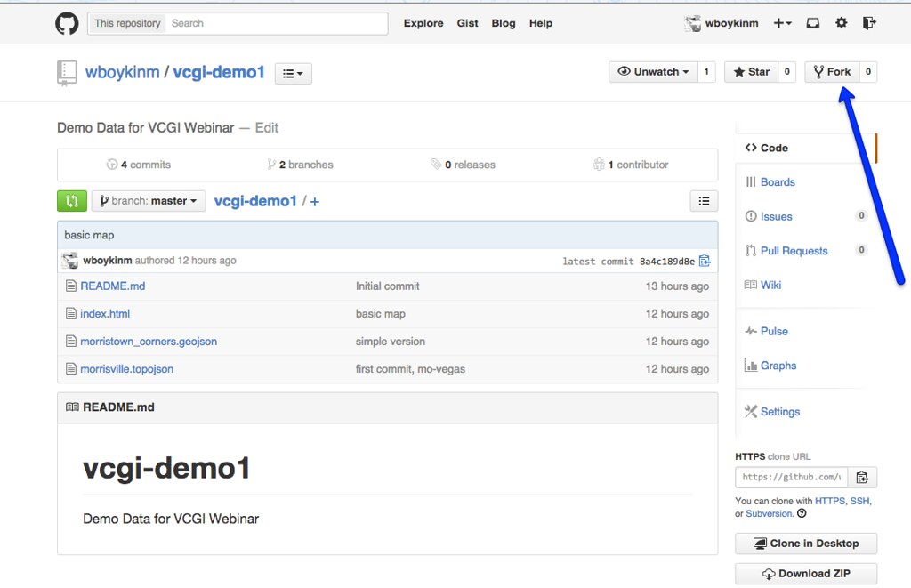Click the GitHub Octocat logo

[67, 24]
